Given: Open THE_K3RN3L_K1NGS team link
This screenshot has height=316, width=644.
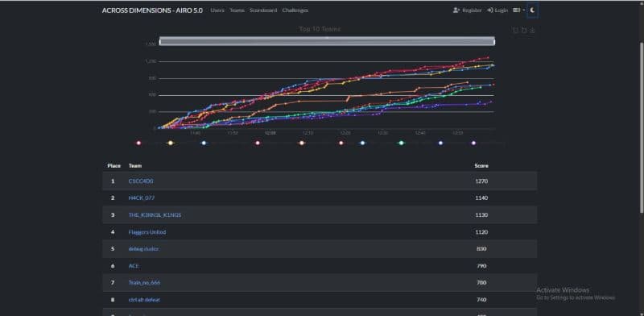Looking at the screenshot, I should pos(155,214).
